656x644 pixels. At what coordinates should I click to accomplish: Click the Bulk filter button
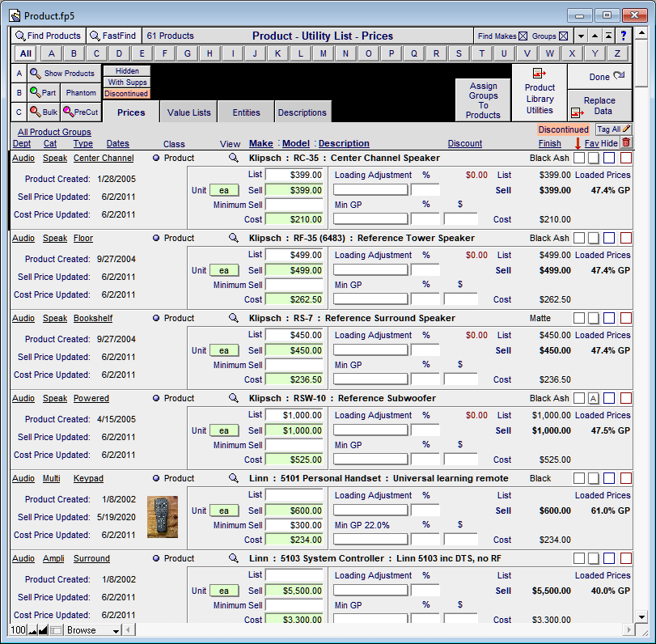[x=44, y=112]
